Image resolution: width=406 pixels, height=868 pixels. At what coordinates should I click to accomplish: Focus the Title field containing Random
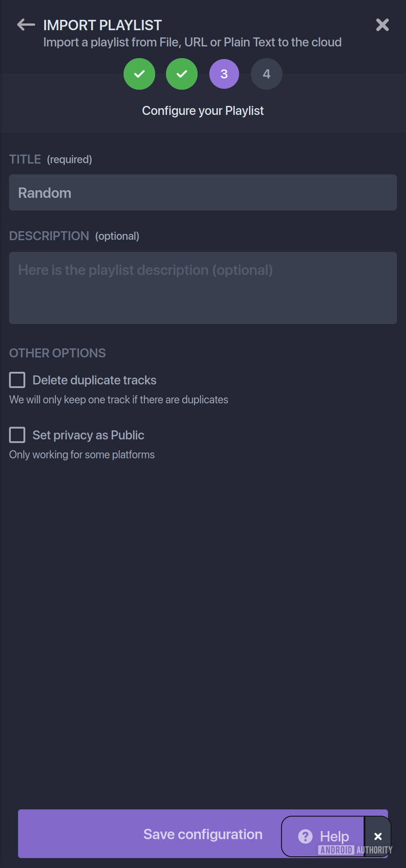[x=203, y=193]
